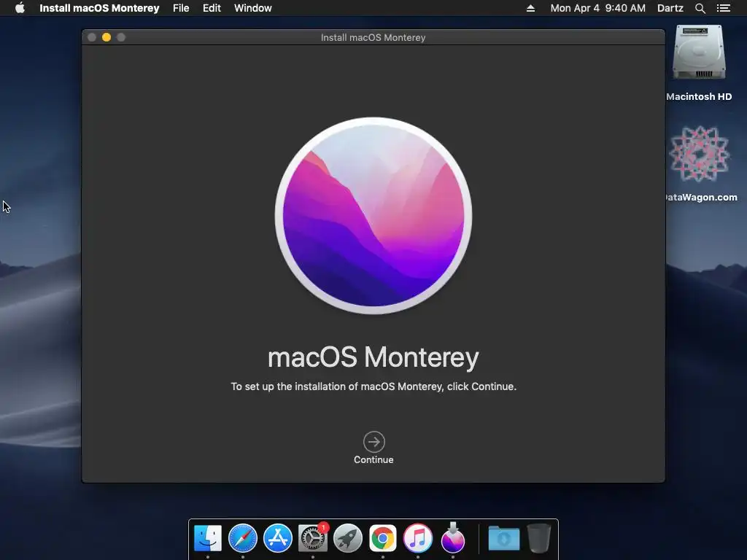Open Launchpad rocket icon in Dock
This screenshot has width=747, height=560.
[x=348, y=539]
